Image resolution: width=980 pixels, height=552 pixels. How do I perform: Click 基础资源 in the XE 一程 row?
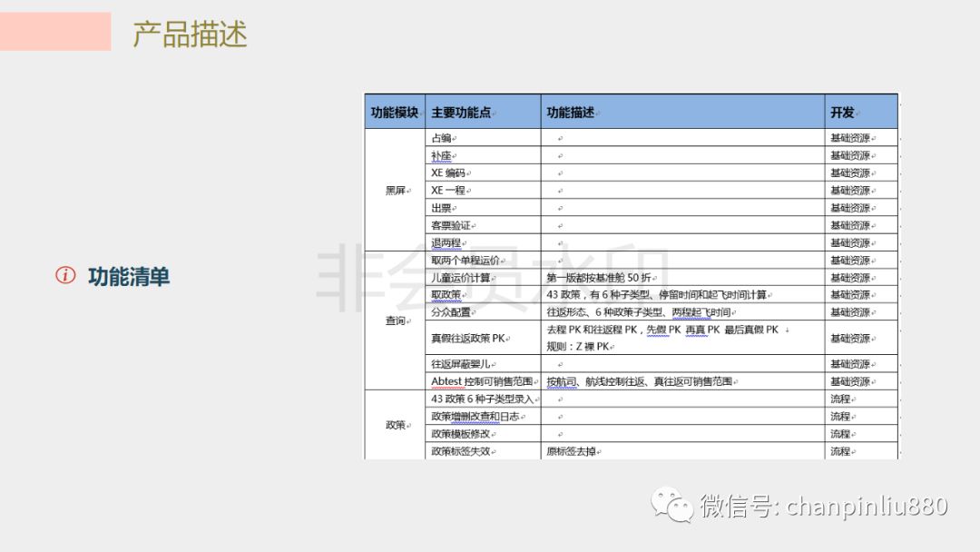(850, 190)
